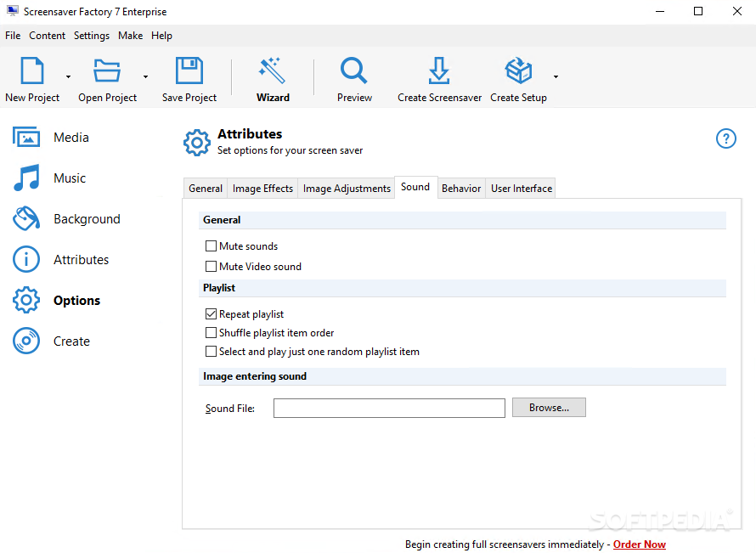Click the Preview magnifier icon
Viewport: 756px width, 553px height.
tap(354, 71)
